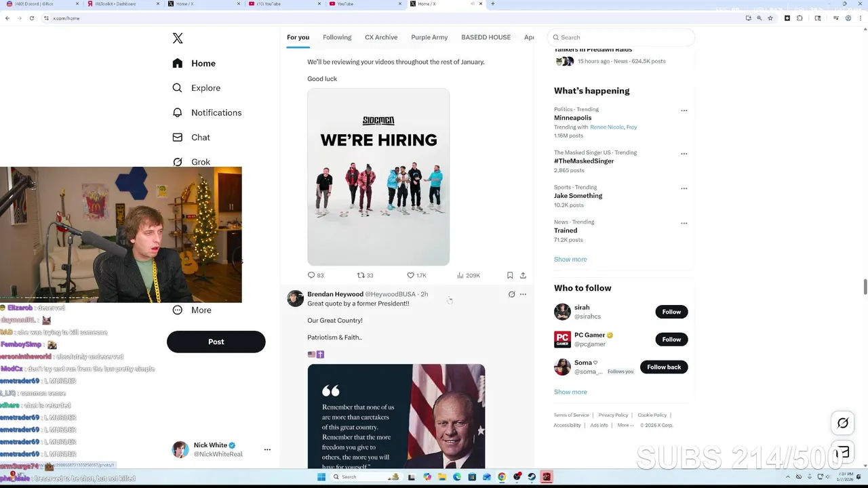This screenshot has height=488, width=868.
Task: Open more options for Trained trend
Action: [684, 223]
